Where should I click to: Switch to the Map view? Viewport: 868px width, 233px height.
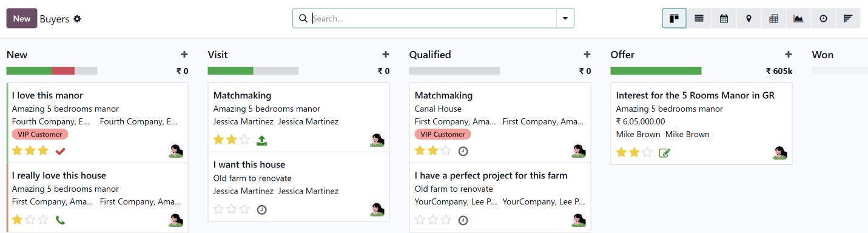click(749, 18)
